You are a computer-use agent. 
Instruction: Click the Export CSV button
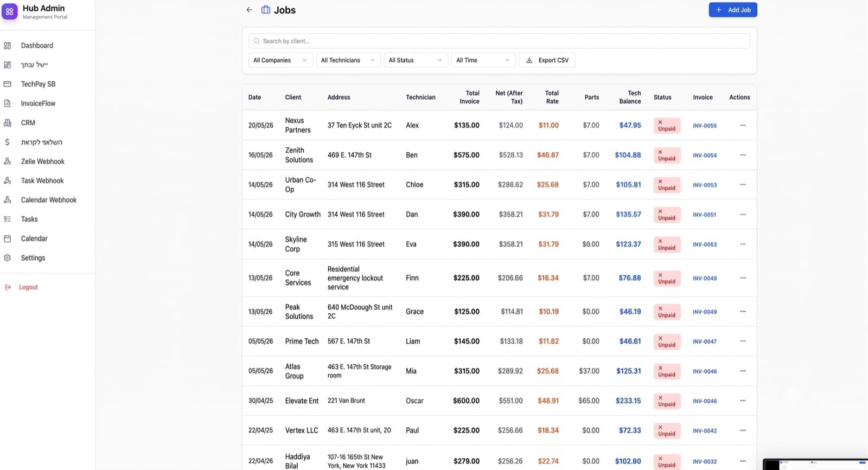(x=547, y=60)
